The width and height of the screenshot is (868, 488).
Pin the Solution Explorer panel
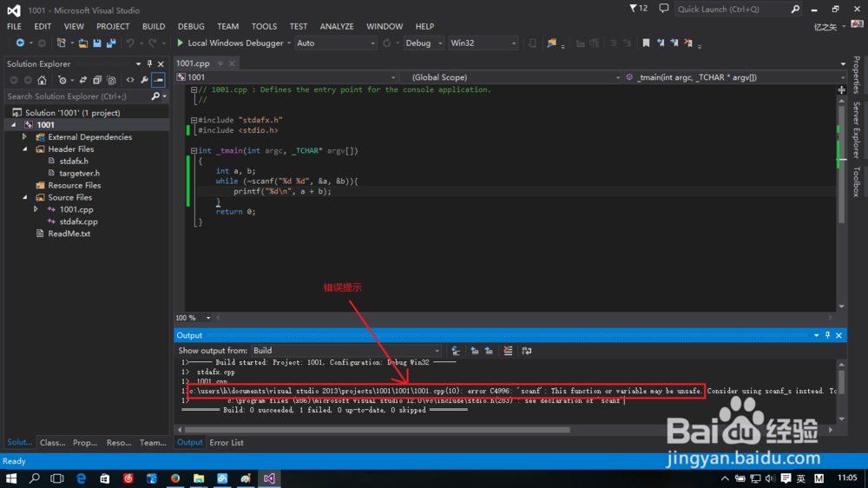coord(149,63)
